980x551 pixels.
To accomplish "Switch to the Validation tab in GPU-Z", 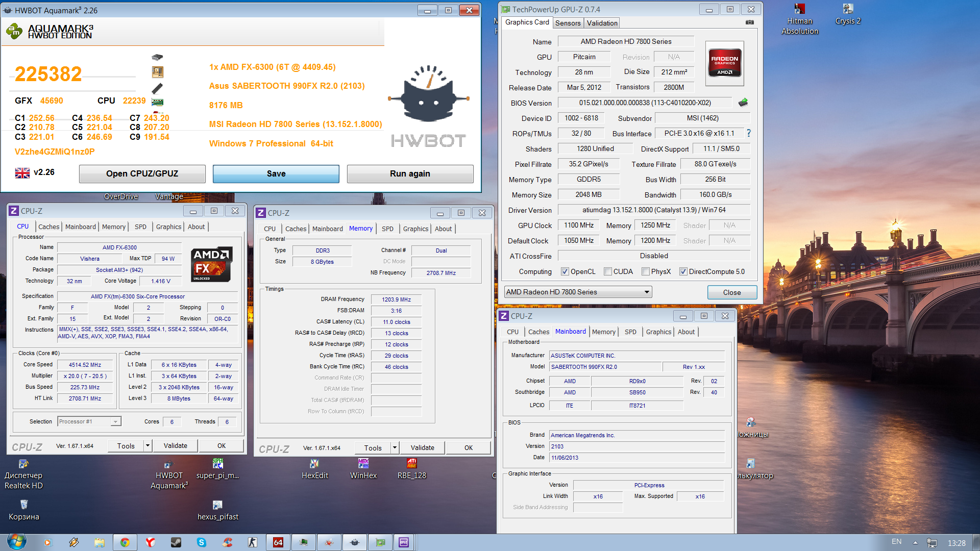I will point(602,23).
